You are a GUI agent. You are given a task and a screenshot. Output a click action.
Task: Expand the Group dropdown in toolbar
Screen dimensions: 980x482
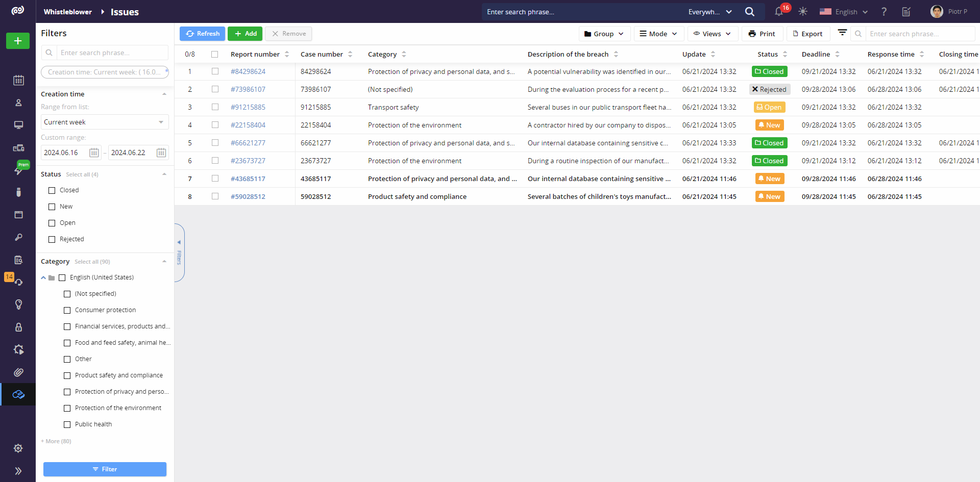[604, 34]
